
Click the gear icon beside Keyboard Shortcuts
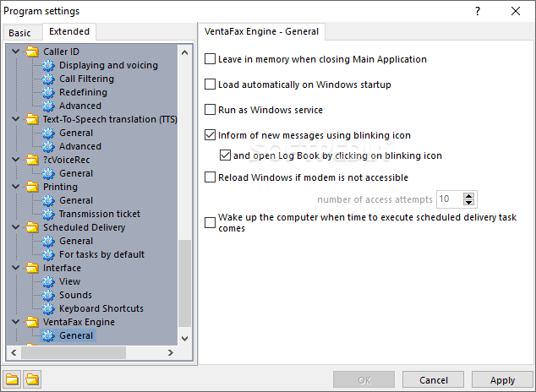[x=48, y=308]
